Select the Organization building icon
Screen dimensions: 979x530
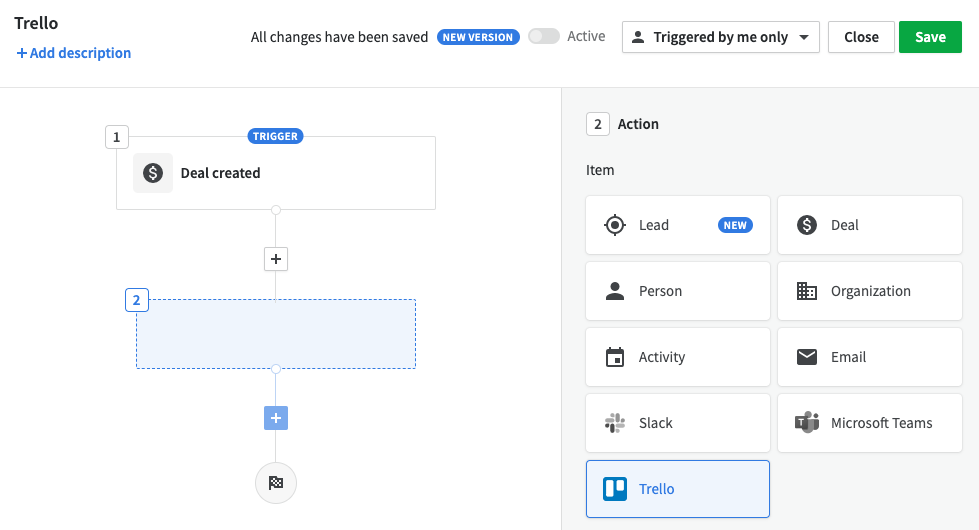pos(807,291)
